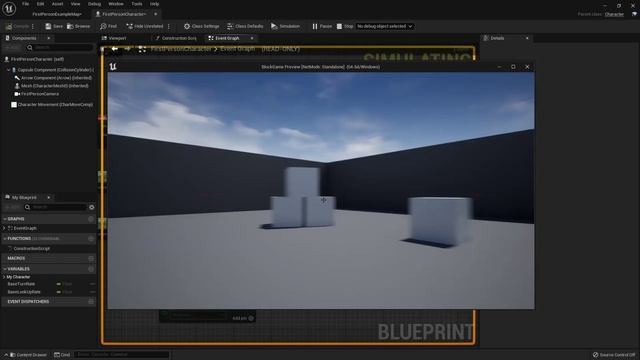The width and height of the screenshot is (640, 360).
Task: Open the Asset menu
Action: coord(57,4)
